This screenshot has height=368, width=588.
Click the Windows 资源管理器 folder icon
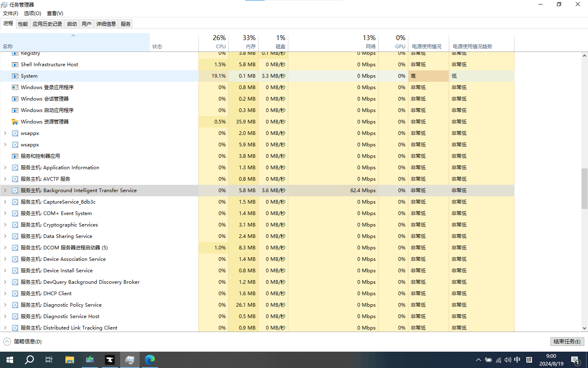[15, 122]
